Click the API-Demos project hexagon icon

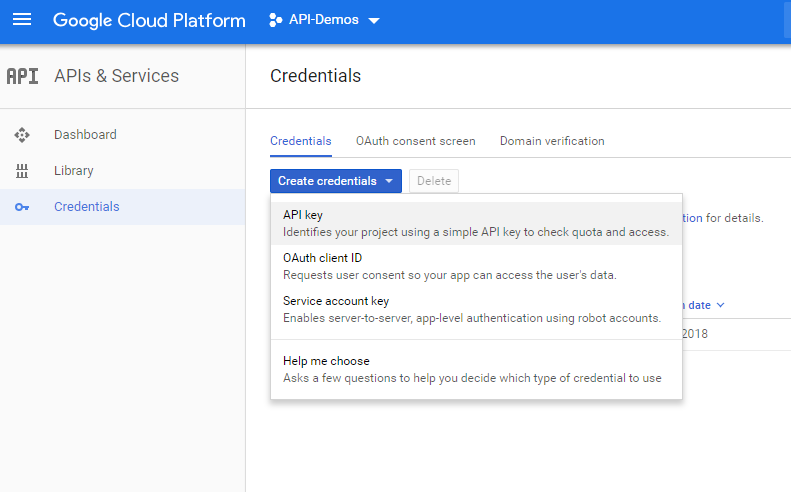(x=276, y=20)
